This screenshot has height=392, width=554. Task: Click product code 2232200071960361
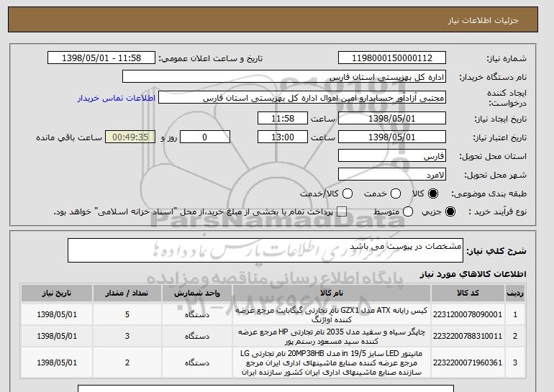tap(468, 363)
